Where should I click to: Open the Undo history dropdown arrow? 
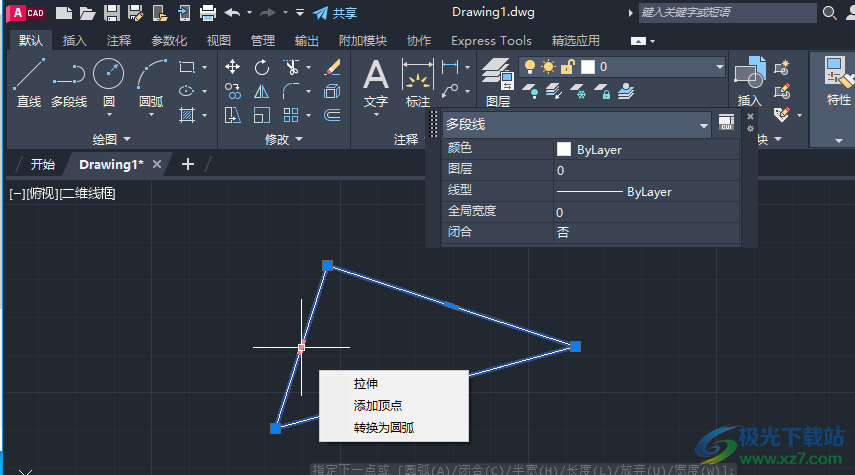(249, 13)
